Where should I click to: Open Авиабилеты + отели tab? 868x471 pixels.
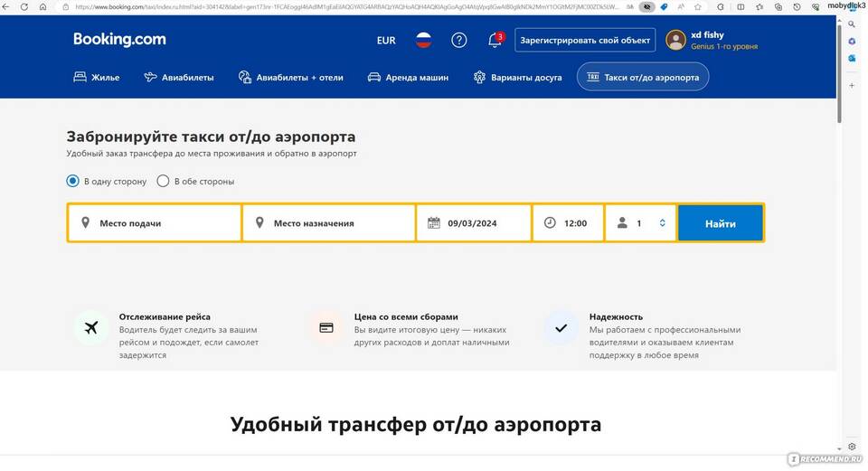point(290,77)
